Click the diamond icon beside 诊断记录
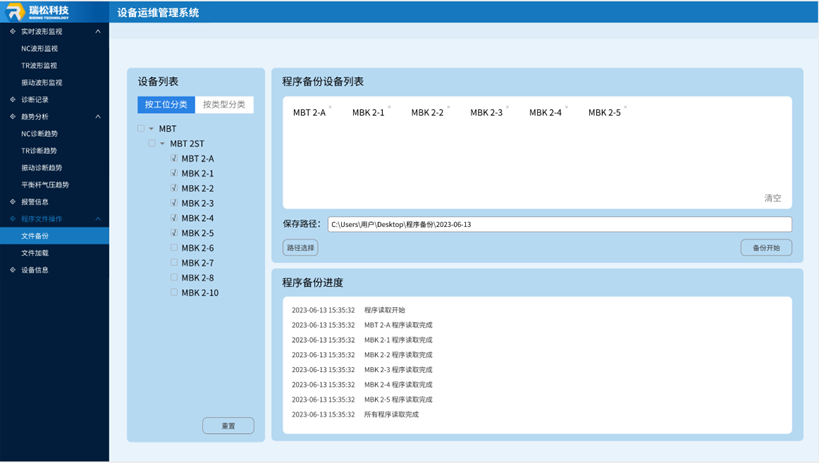Viewport: 819px width, 463px height. tap(13, 100)
